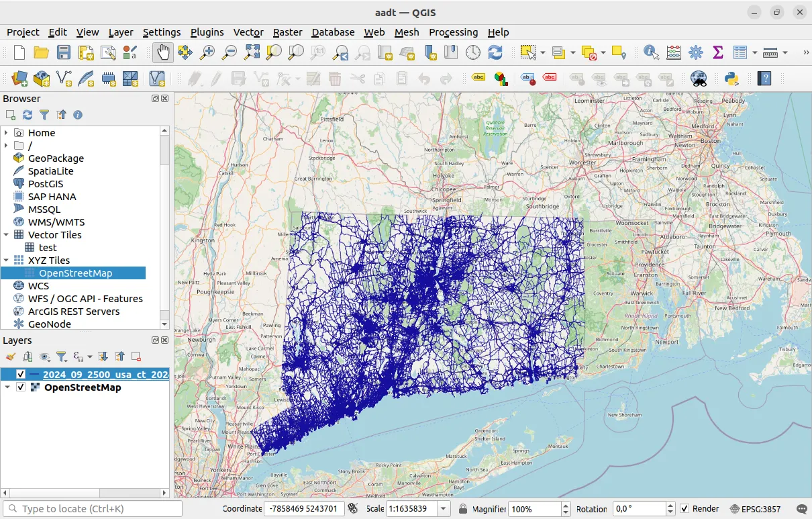
Task: Click the Pan Map to Selection icon
Action: click(185, 52)
